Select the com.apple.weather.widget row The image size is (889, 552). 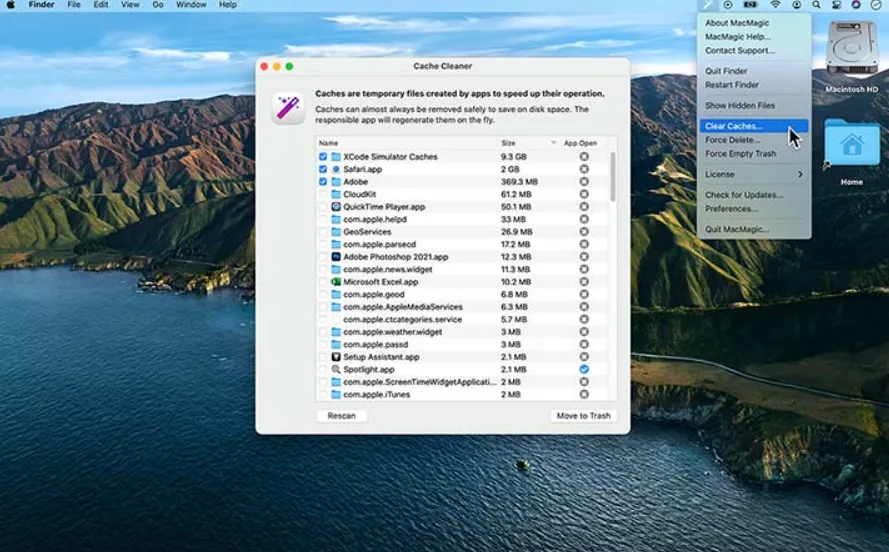click(x=462, y=332)
